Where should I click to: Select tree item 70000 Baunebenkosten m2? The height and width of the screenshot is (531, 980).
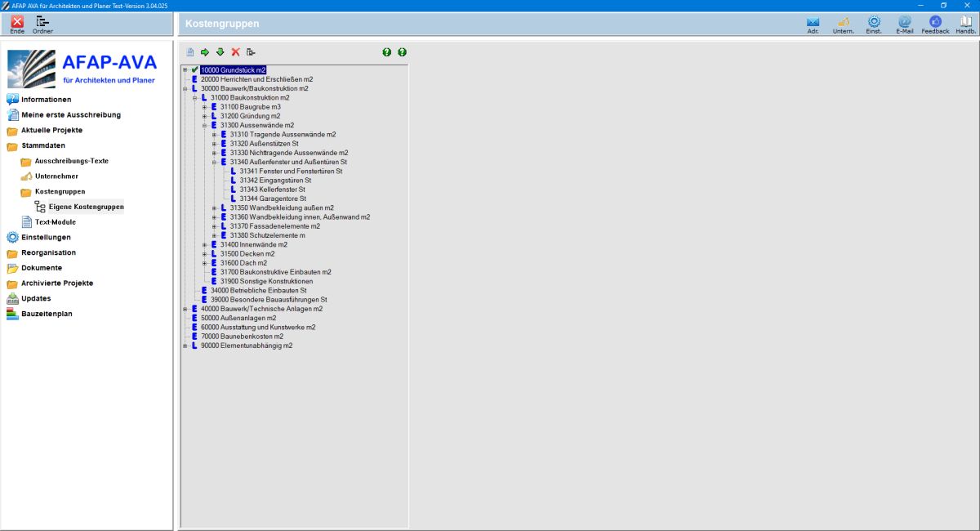pos(242,336)
